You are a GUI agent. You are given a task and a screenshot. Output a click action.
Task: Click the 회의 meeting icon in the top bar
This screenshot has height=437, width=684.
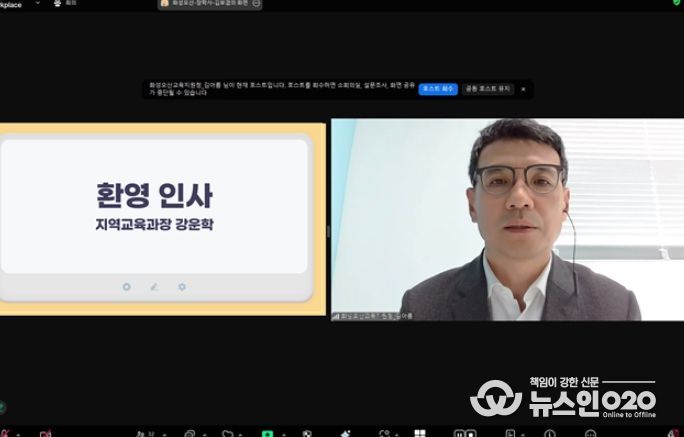point(58,3)
